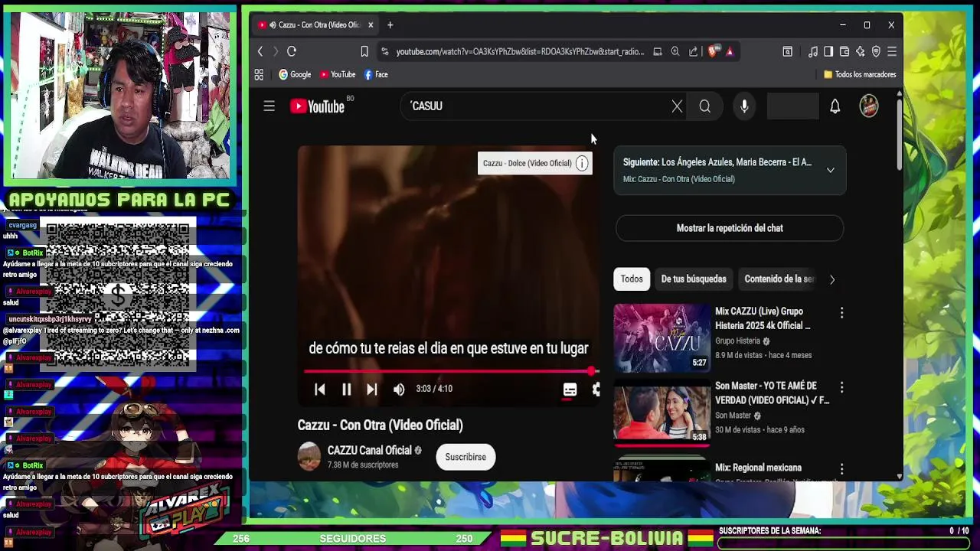Go to YouTube home via logo
The image size is (980, 551).
click(318, 106)
